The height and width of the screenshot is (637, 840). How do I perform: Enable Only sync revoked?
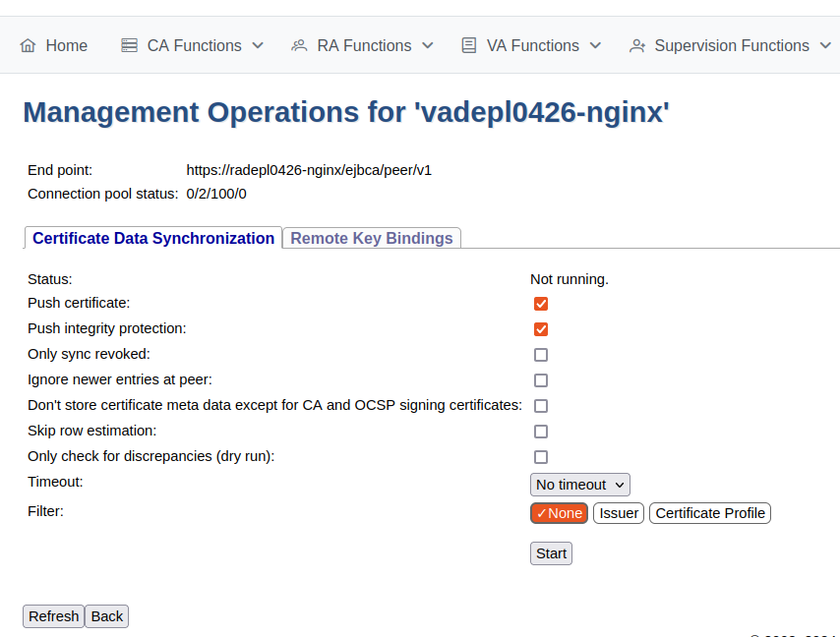[541, 355]
